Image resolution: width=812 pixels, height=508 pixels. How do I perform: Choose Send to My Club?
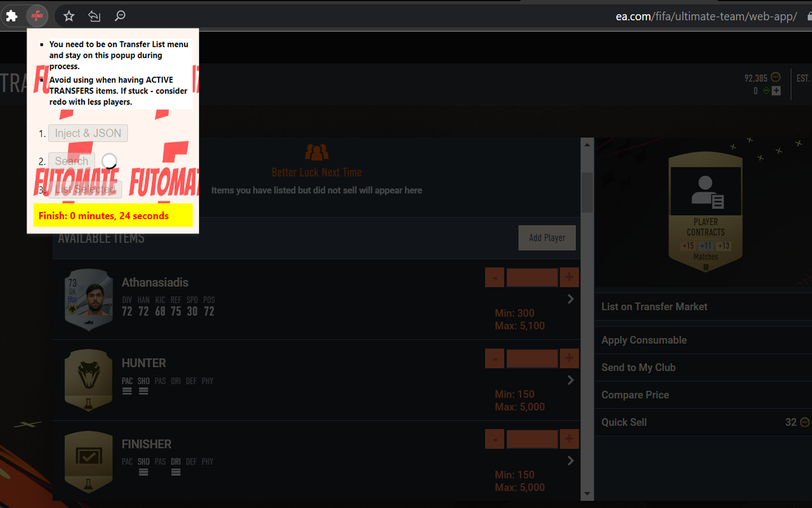click(704, 368)
